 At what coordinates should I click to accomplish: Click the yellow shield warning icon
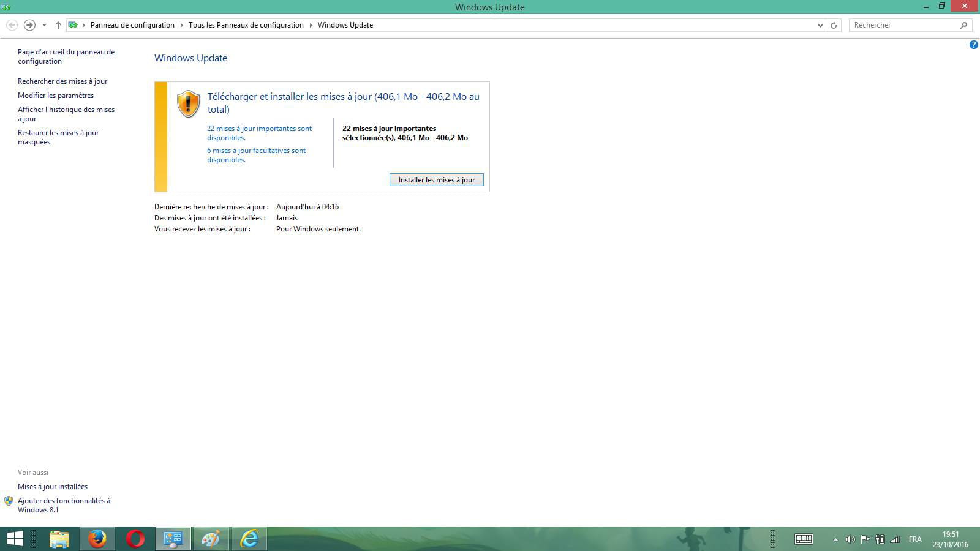coord(189,104)
